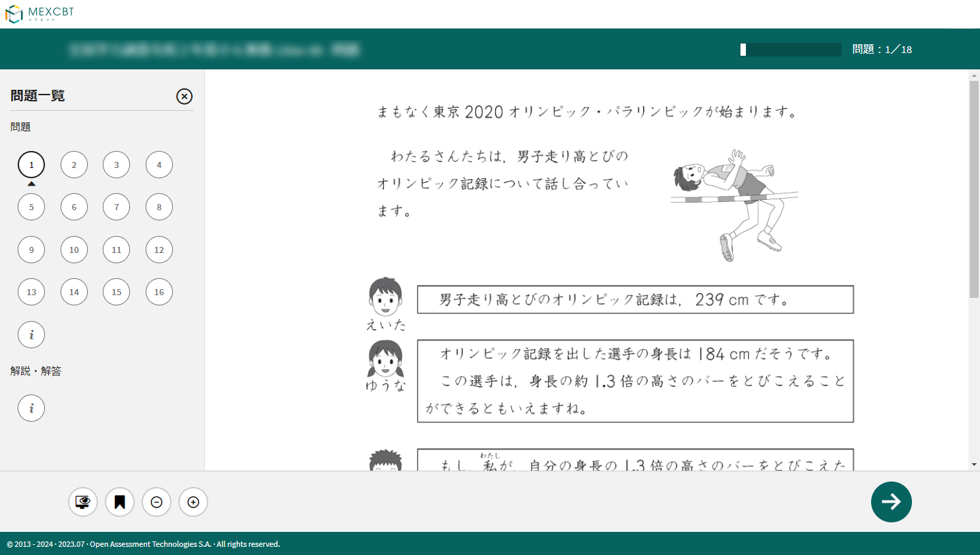
Task: Select question 1 in the list
Action: click(x=31, y=165)
